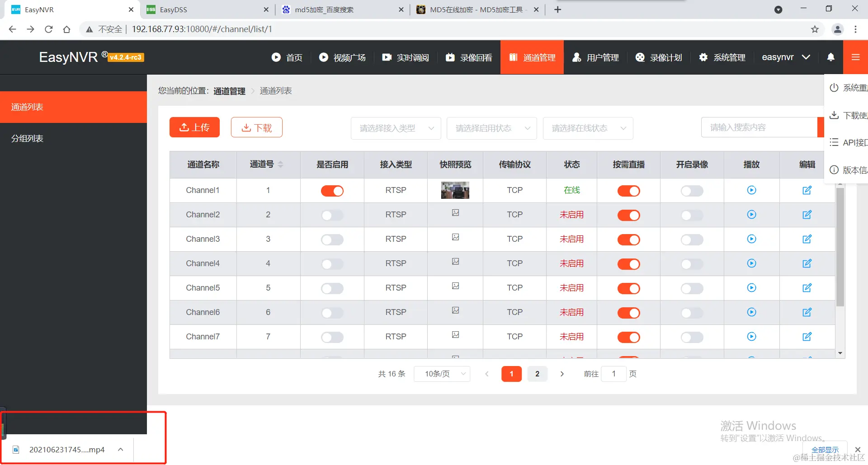868x465 pixels.
Task: Play Channel2 stream via play icon
Action: tap(751, 215)
